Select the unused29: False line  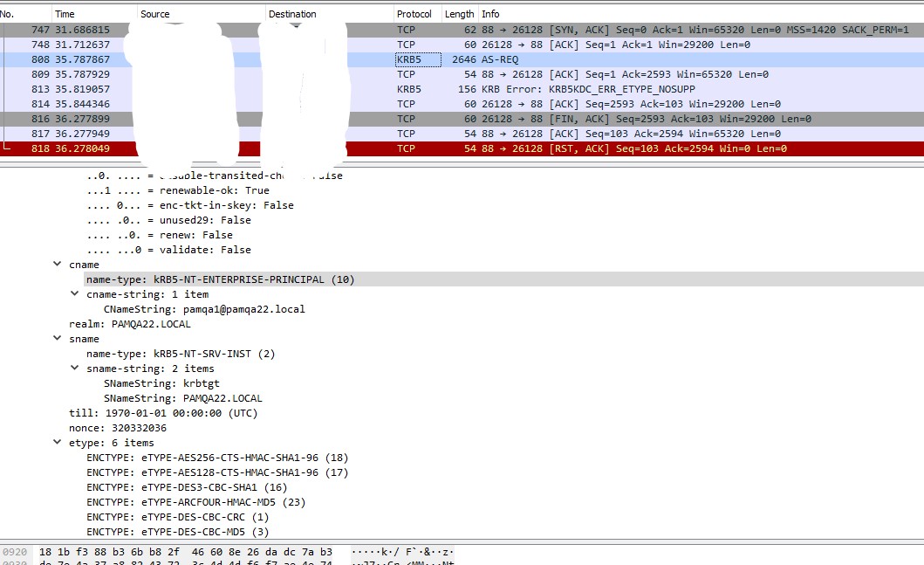tap(168, 219)
